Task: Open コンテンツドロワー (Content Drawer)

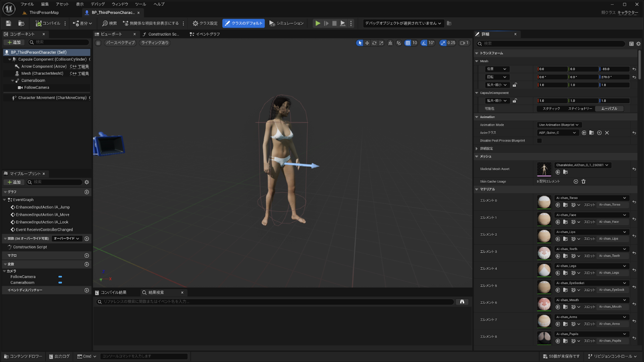Action: tap(23, 356)
